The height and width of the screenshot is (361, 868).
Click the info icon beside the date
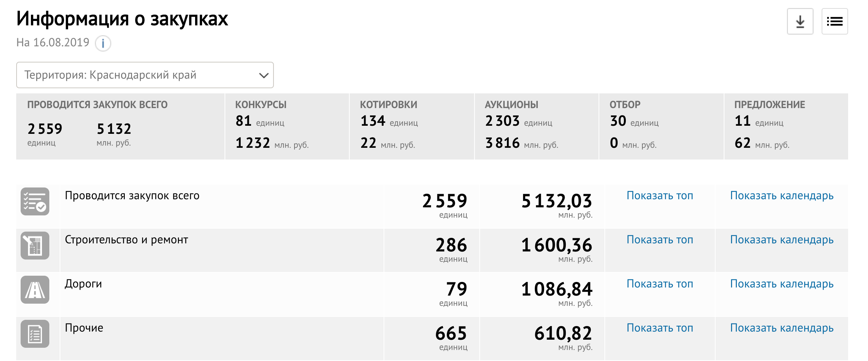(x=103, y=43)
